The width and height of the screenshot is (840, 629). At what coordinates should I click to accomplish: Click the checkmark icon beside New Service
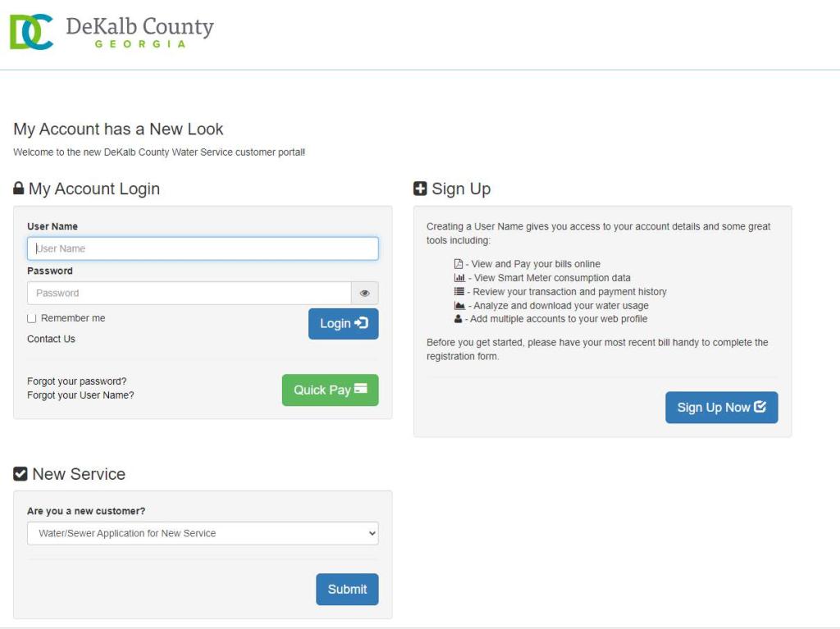21,473
